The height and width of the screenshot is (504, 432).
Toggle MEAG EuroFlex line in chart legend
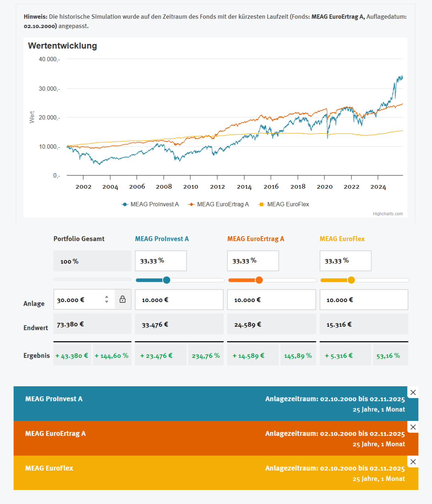(284, 204)
